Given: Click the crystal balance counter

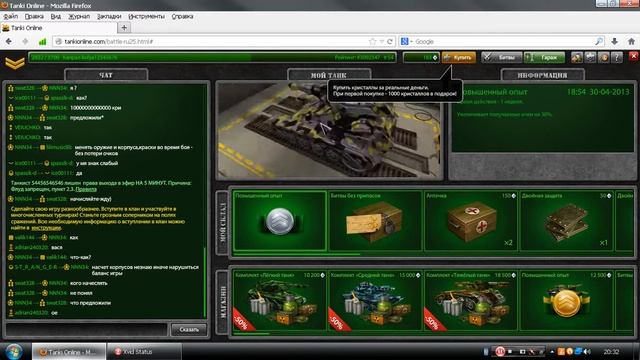Looking at the screenshot, I should point(421,58).
